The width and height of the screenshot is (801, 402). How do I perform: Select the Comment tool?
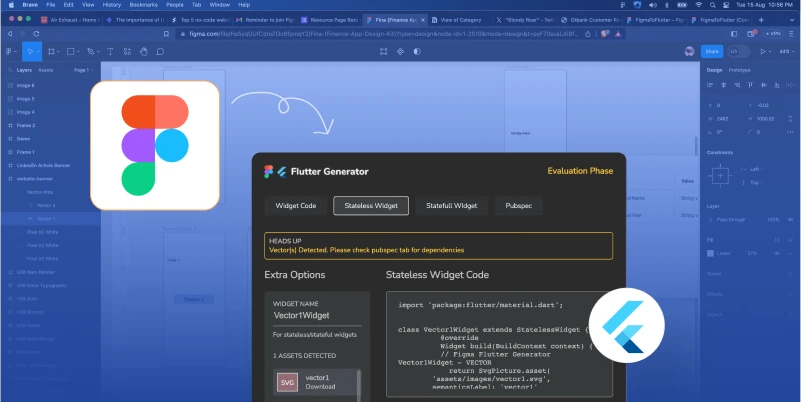162,51
